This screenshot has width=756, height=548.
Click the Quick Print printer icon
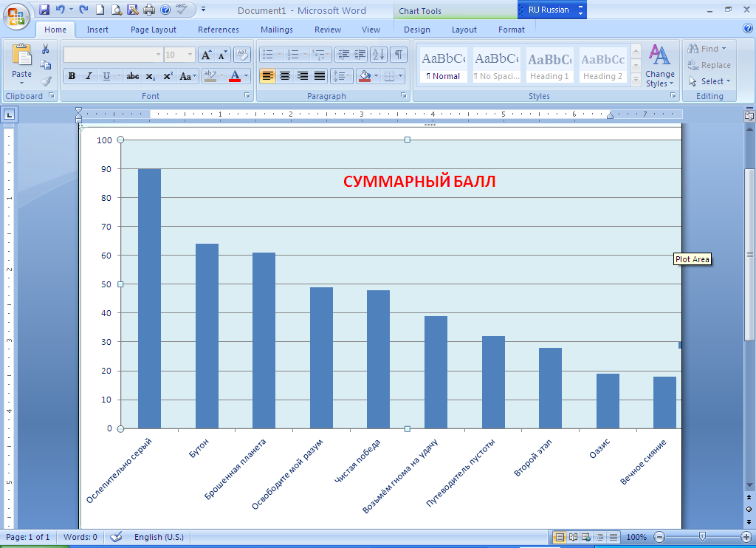tap(149, 10)
